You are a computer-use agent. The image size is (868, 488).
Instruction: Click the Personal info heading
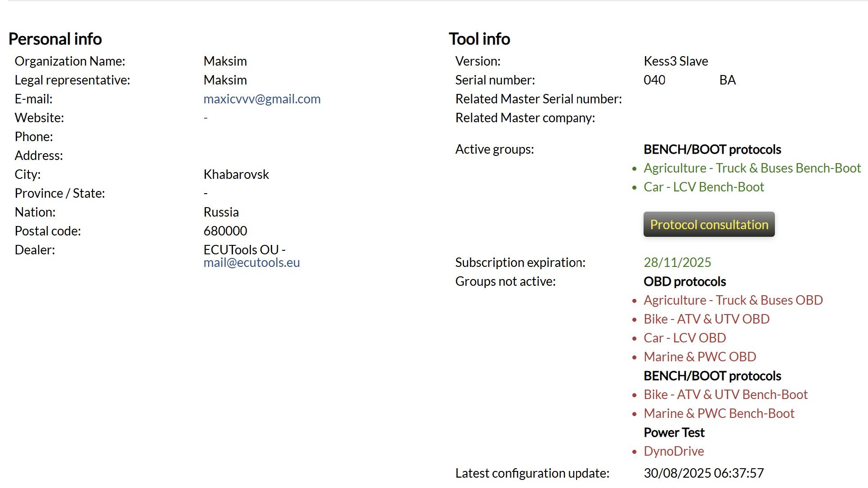pyautogui.click(x=55, y=39)
